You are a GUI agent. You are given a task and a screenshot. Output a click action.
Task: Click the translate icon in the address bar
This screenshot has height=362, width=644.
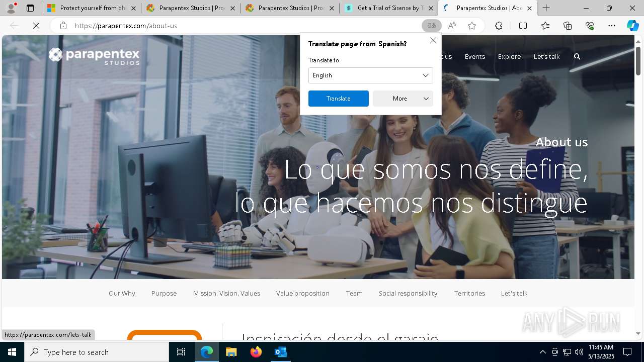tap(431, 26)
